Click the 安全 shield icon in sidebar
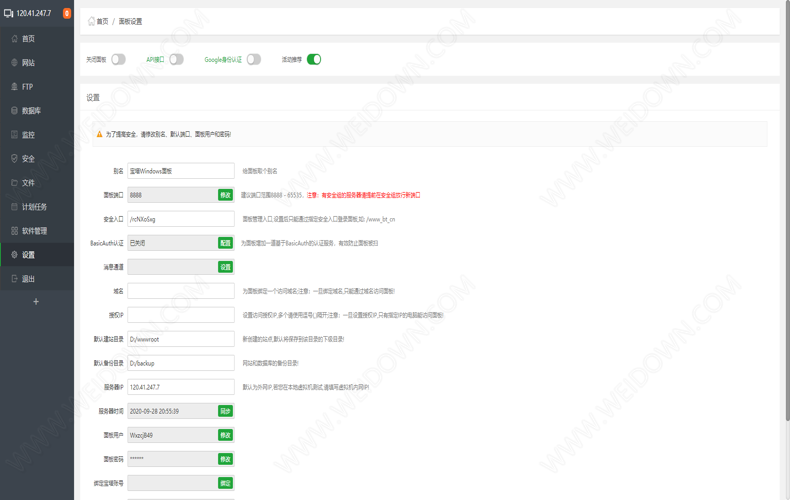790x500 pixels. pyautogui.click(x=14, y=159)
